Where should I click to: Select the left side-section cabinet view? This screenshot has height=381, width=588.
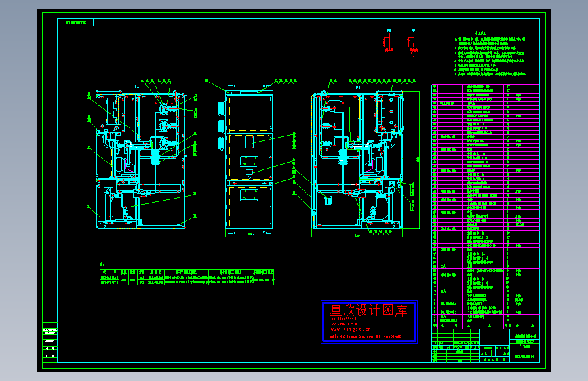(142, 159)
